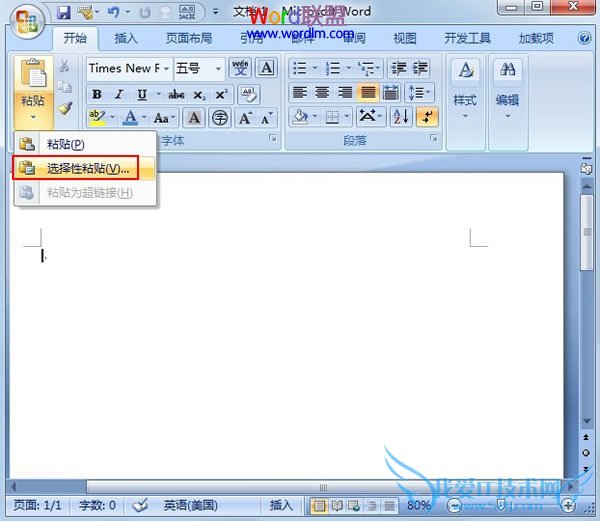Click text highlight color button
This screenshot has width=600, height=521.
click(x=97, y=118)
